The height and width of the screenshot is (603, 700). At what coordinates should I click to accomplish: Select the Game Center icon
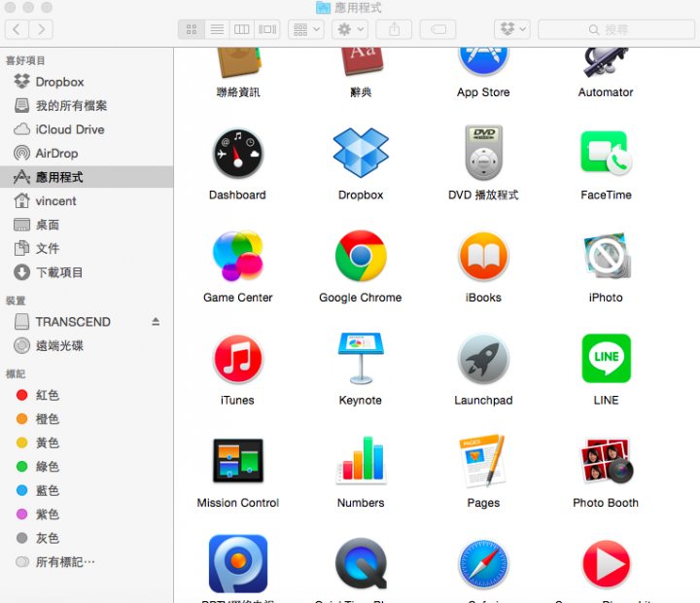click(238, 256)
